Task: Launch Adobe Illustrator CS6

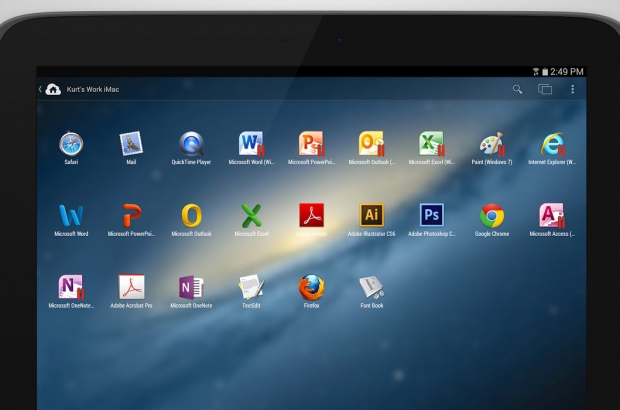Action: point(371,216)
